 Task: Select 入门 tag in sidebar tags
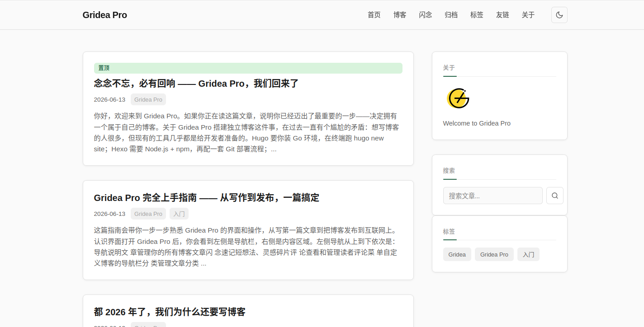tap(528, 254)
